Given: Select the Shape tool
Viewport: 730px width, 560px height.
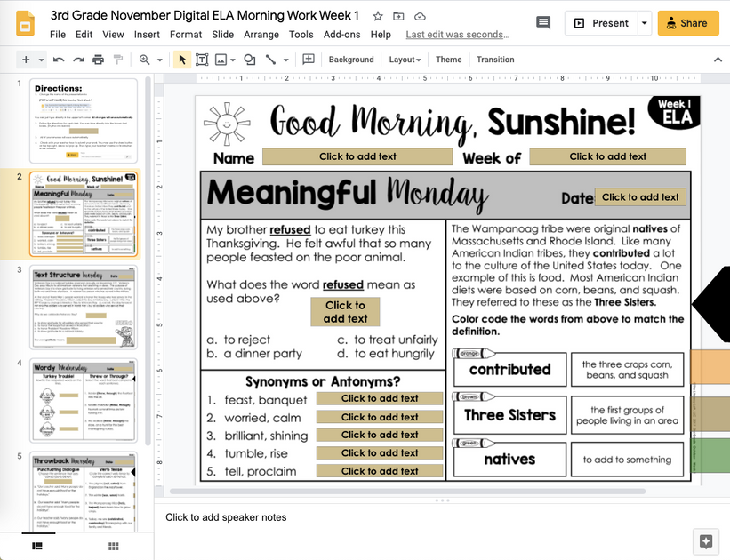Looking at the screenshot, I should tap(248, 60).
